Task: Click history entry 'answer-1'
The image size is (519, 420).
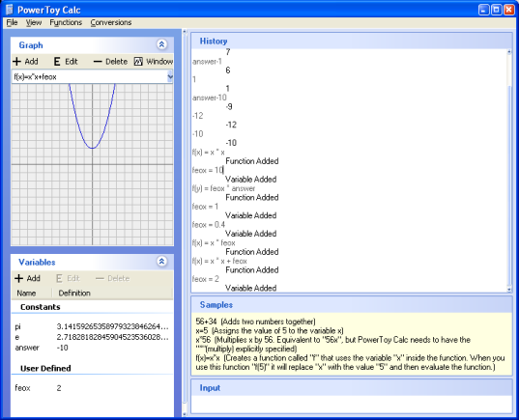Action: click(207, 62)
